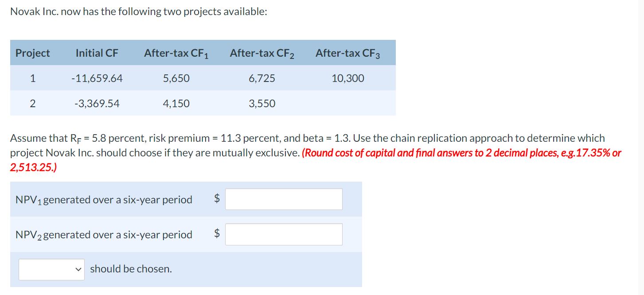Select Project 1 row label

pyautogui.click(x=32, y=78)
